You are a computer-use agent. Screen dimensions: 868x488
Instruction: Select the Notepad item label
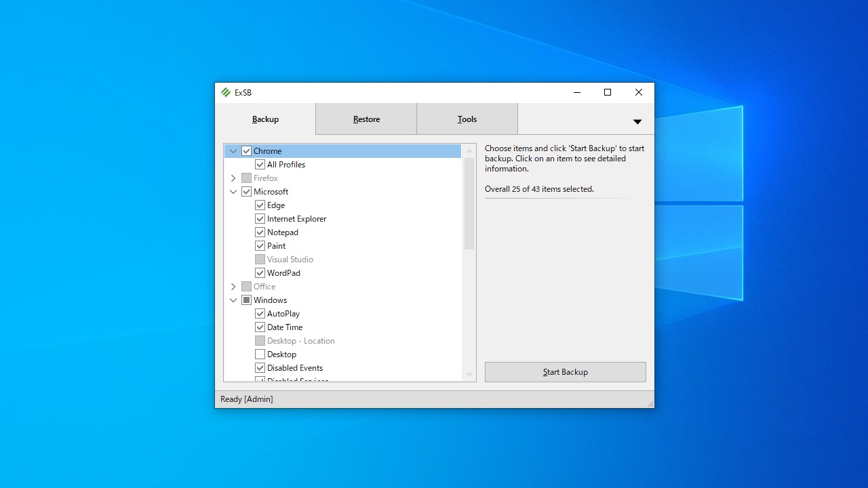283,232
